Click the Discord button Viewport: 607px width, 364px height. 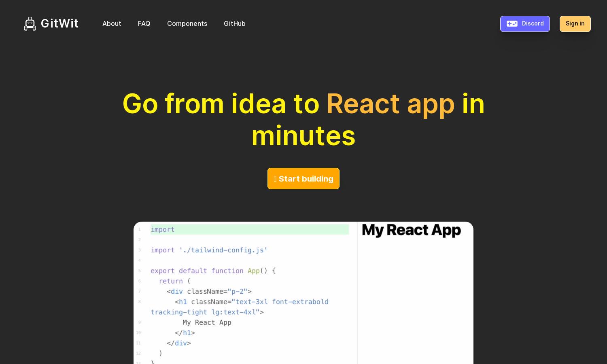(x=525, y=23)
